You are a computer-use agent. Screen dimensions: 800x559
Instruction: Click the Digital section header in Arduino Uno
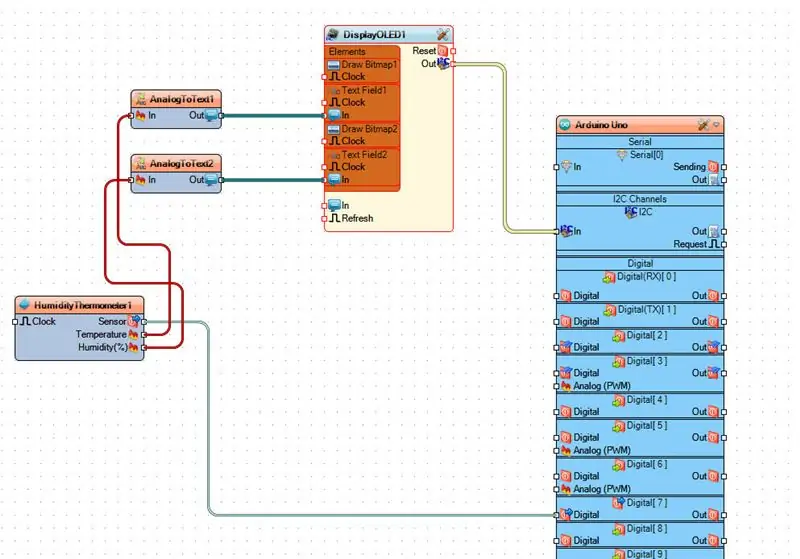coord(640,264)
